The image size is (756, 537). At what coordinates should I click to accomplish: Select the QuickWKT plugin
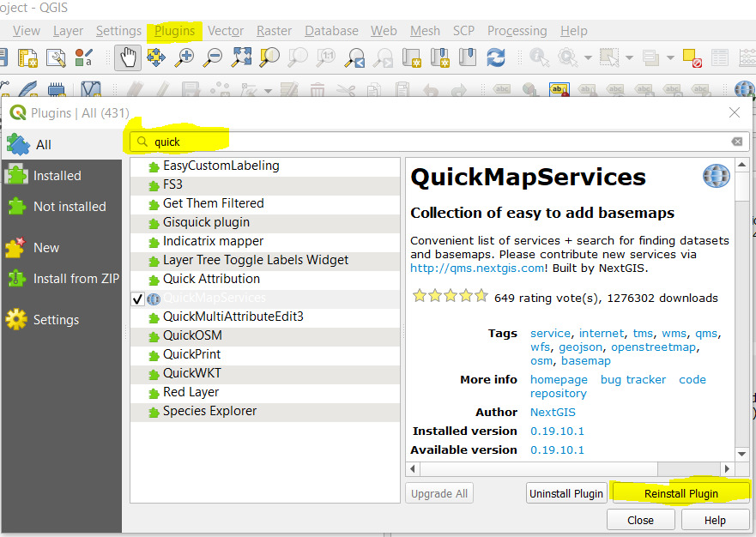click(x=264, y=373)
